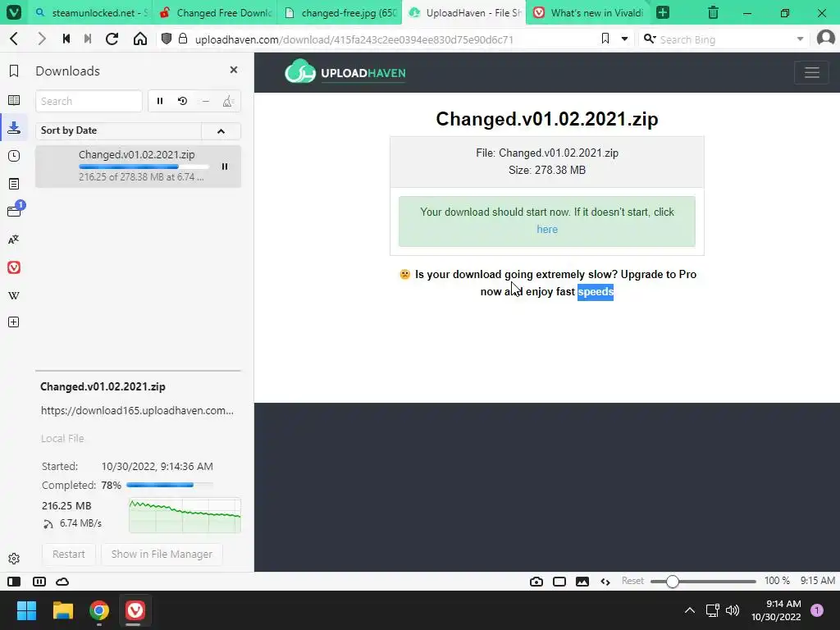Adjust the page zoom slider handle
The height and width of the screenshot is (630, 840).
[x=673, y=582]
